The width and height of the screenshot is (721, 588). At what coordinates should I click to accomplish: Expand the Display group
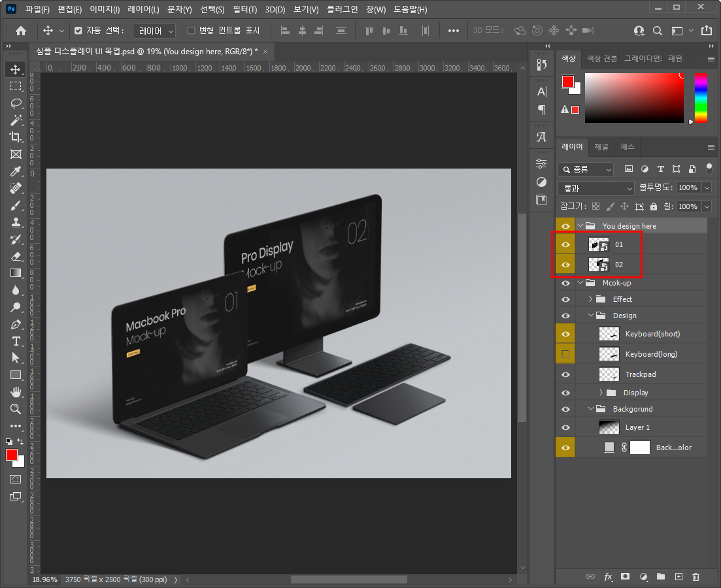pyautogui.click(x=601, y=393)
